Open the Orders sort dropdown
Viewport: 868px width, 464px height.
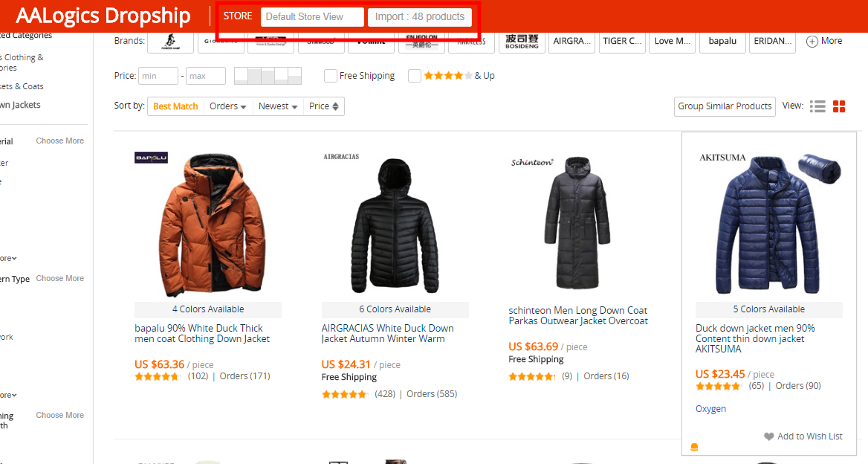coord(227,106)
